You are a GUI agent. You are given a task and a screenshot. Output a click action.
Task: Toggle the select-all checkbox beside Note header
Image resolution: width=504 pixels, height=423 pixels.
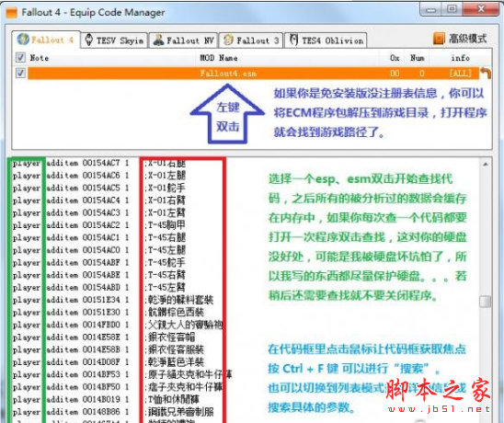coord(20,58)
